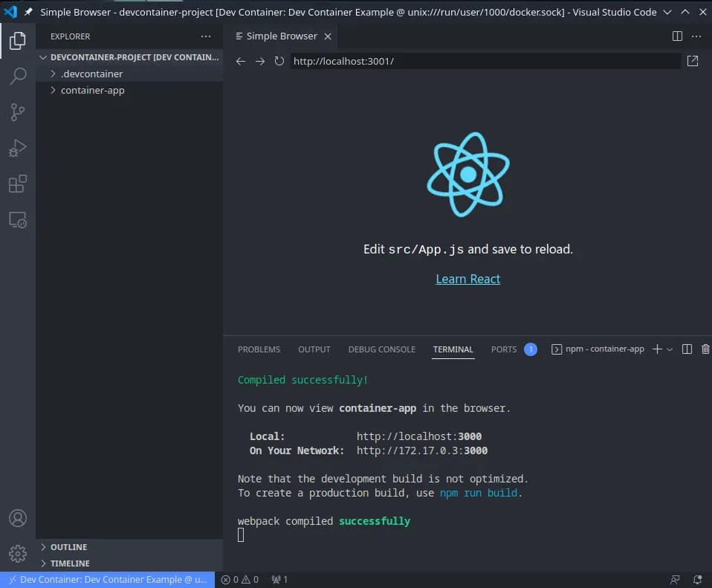Split the terminal panel
Image resolution: width=712 pixels, height=588 pixels.
[687, 349]
